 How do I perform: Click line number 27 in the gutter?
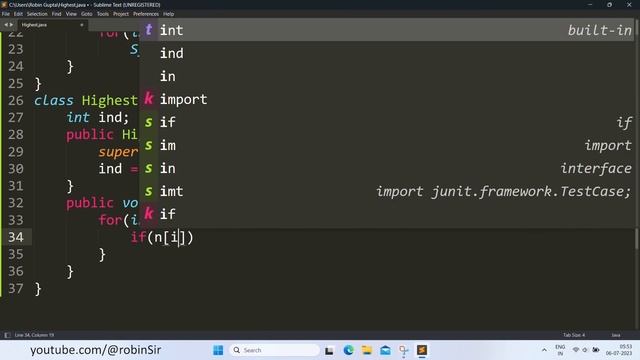(x=16, y=118)
